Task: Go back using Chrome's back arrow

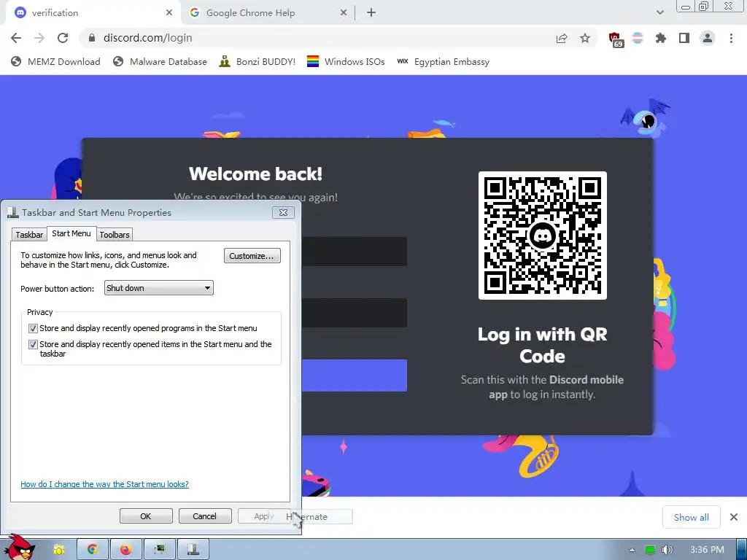Action: pos(16,38)
